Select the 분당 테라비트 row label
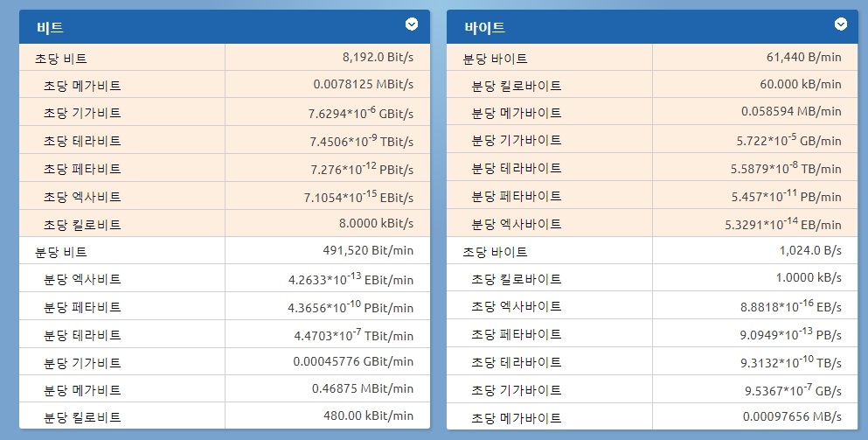Screen dimensions: 868x440 82,335
